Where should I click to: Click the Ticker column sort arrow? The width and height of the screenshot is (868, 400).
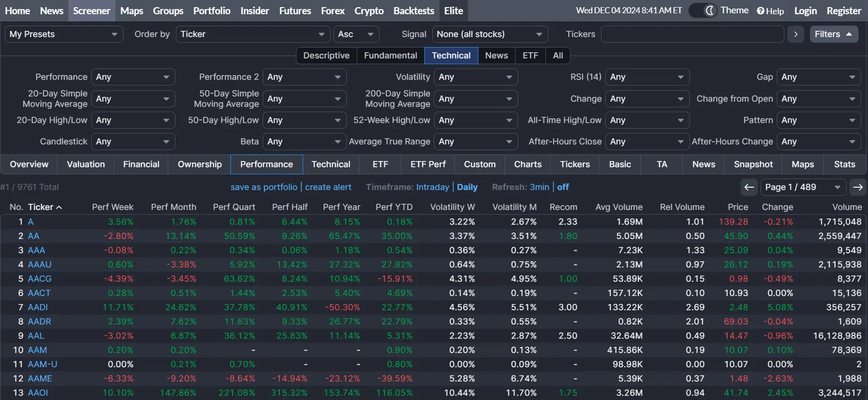click(59, 207)
